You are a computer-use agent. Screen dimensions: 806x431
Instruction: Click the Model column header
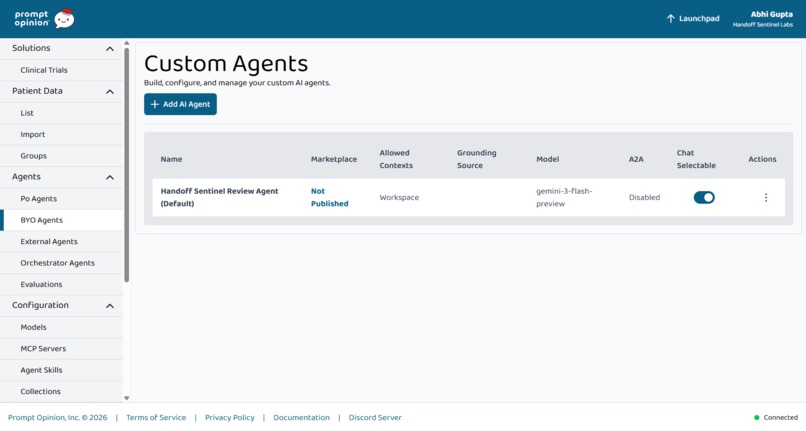(547, 159)
